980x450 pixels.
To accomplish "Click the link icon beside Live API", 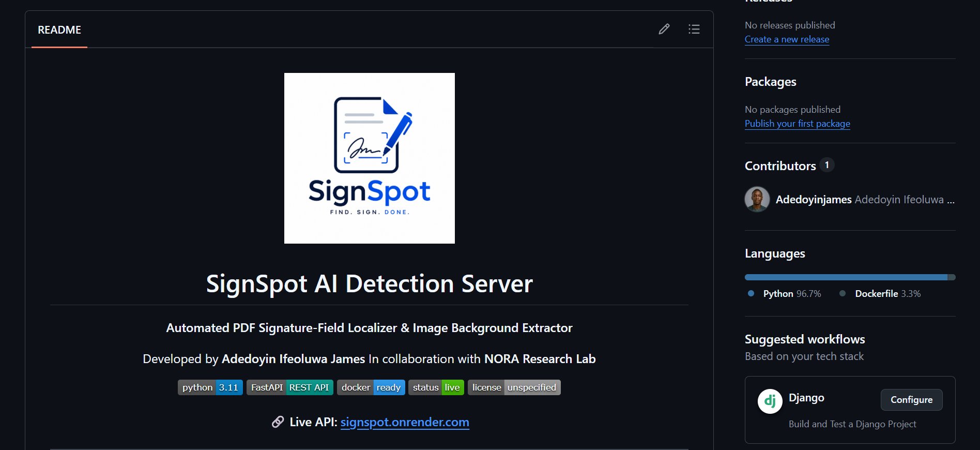I will [278, 422].
